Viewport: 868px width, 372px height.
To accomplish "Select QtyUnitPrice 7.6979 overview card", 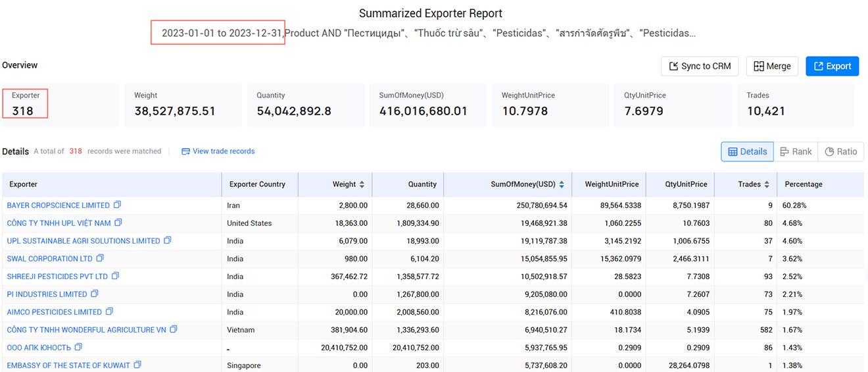I will (x=673, y=105).
